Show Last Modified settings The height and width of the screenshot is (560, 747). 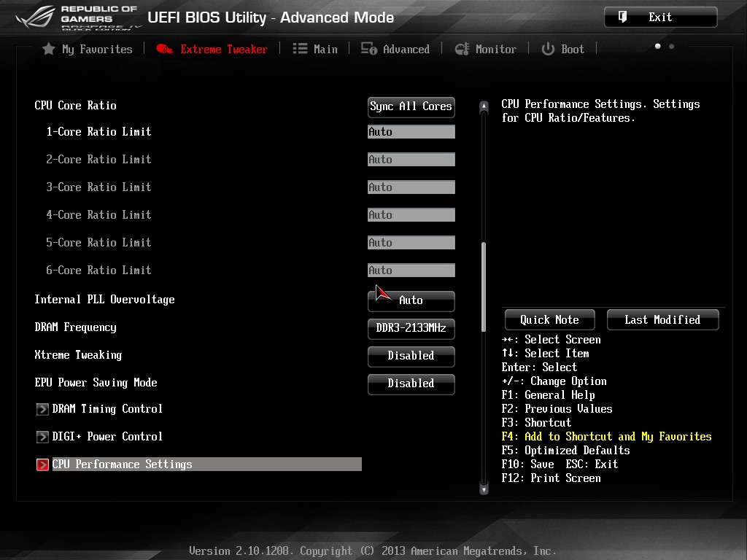(x=662, y=319)
